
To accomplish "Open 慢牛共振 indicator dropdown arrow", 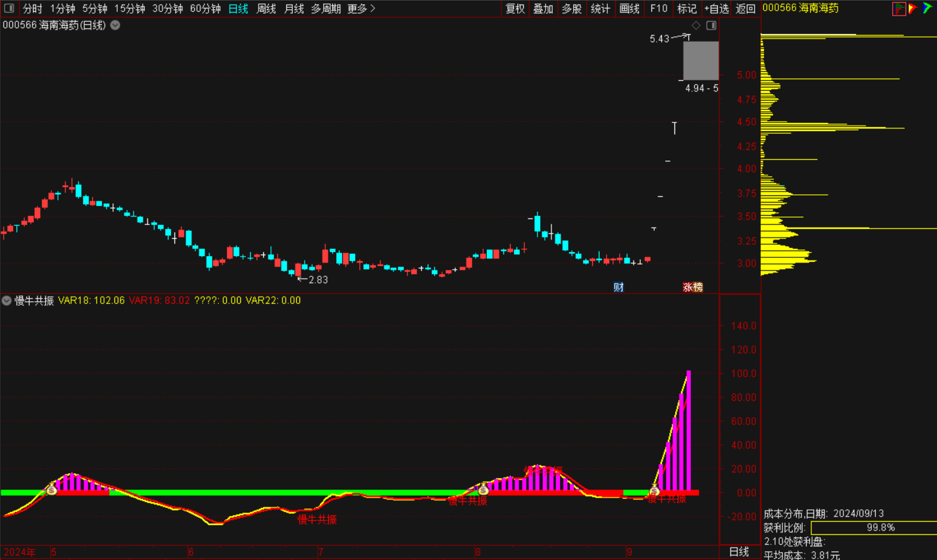I will (7, 301).
